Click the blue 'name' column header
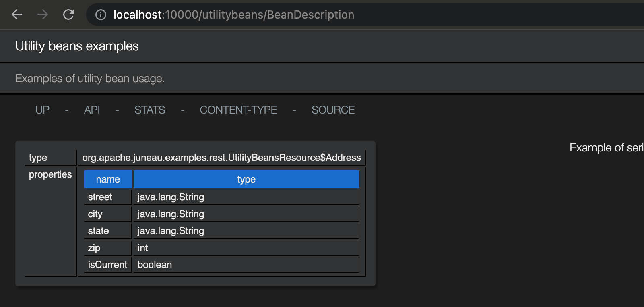The height and width of the screenshot is (307, 644). pos(108,180)
